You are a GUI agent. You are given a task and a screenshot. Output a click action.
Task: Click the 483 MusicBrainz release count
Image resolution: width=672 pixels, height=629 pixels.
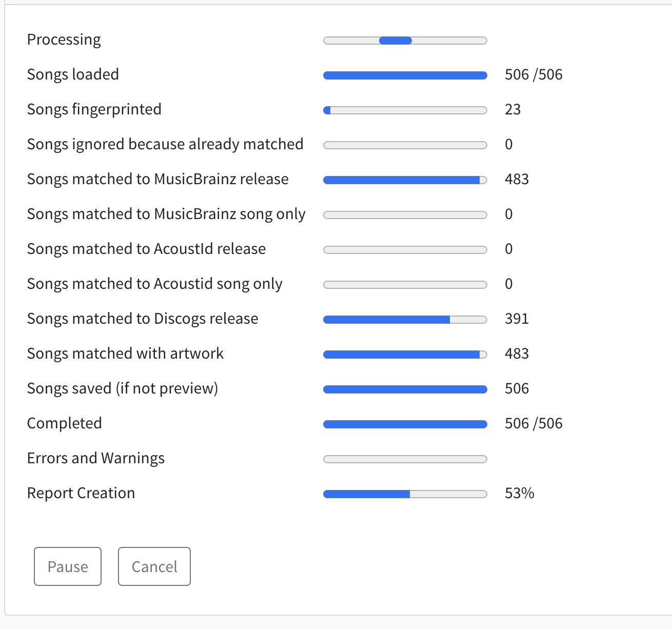(517, 180)
